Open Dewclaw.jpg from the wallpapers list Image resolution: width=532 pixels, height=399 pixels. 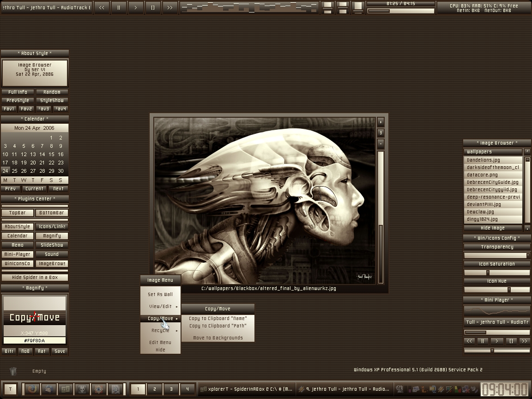(493, 212)
